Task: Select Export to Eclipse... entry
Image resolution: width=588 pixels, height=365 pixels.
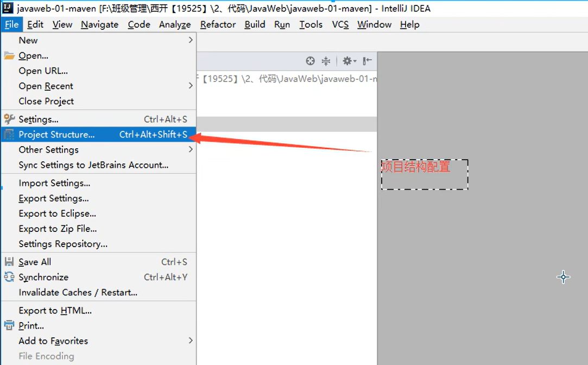Action: [99, 213]
